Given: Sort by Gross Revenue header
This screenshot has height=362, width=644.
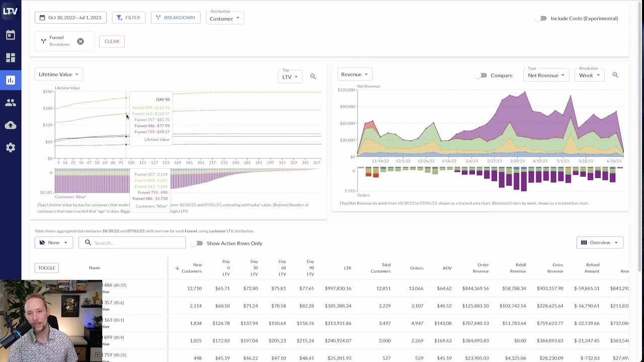Looking at the screenshot, I should 555,268.
